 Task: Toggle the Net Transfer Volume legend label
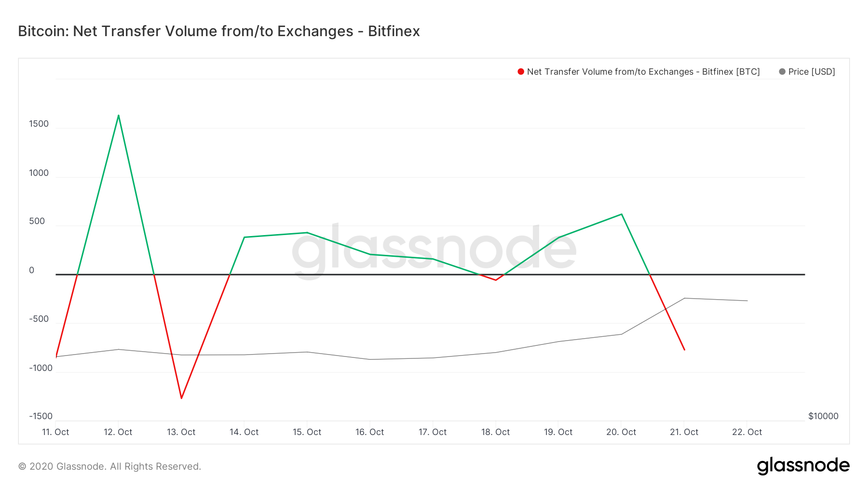pyautogui.click(x=643, y=72)
